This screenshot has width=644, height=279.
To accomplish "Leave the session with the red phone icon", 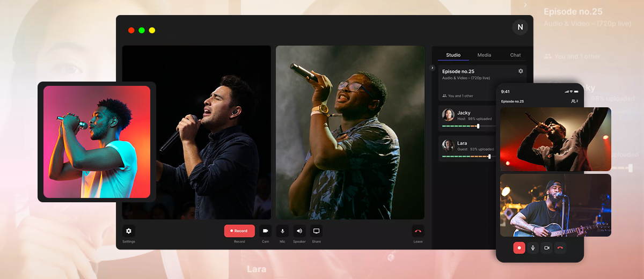I will [418, 231].
